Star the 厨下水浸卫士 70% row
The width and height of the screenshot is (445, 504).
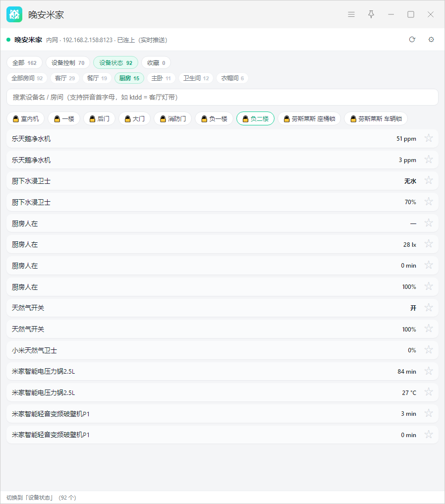point(429,202)
